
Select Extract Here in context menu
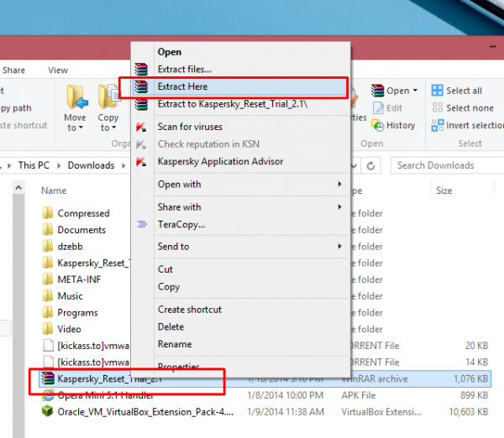tap(239, 86)
